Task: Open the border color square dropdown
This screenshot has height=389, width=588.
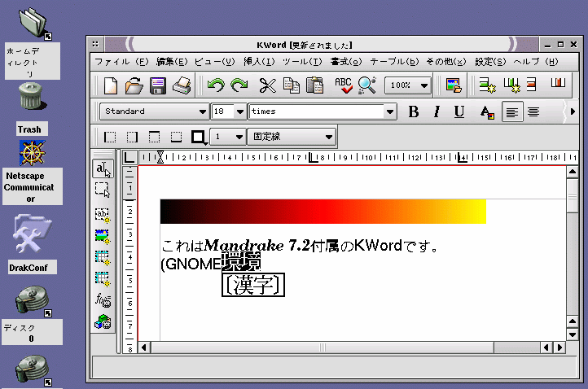Action: click(199, 138)
